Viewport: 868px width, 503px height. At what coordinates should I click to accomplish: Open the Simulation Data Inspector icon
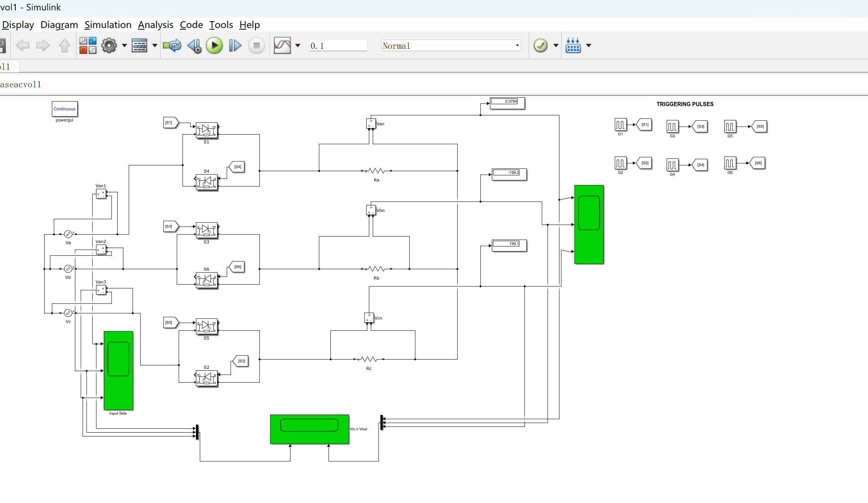click(282, 45)
